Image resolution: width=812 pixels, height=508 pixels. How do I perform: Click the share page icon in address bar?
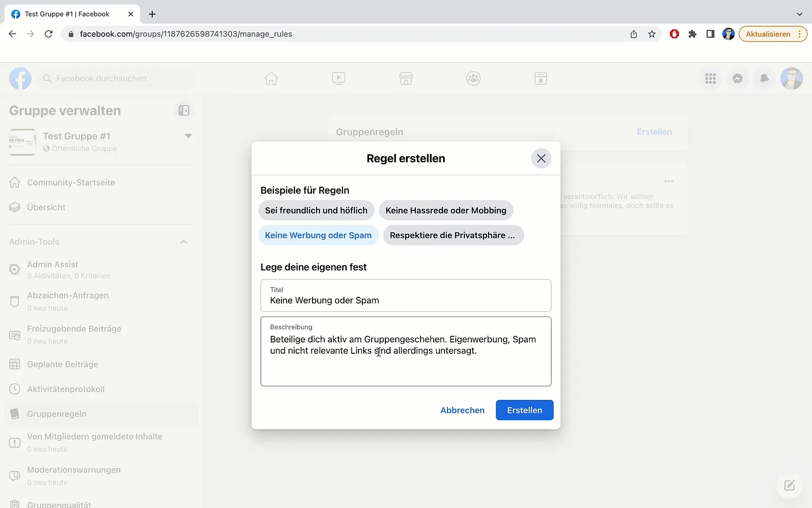(634, 34)
